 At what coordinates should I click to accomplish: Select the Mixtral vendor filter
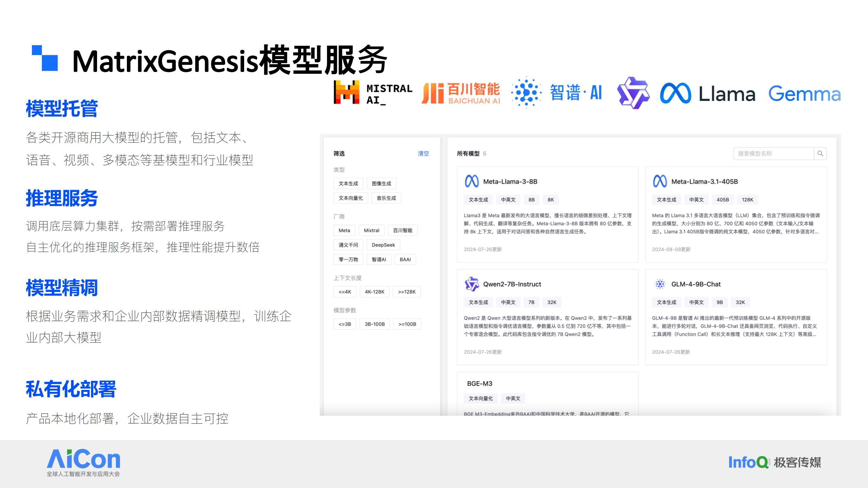tap(371, 230)
